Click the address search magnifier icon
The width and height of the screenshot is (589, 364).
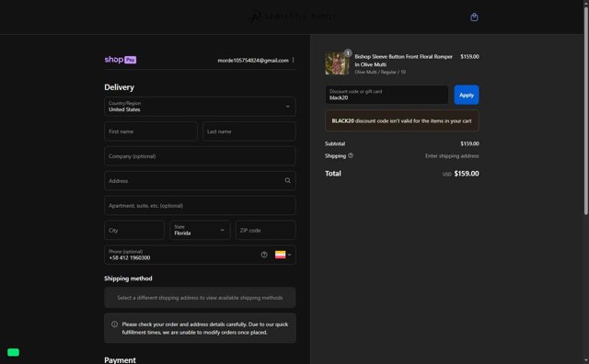click(x=288, y=180)
